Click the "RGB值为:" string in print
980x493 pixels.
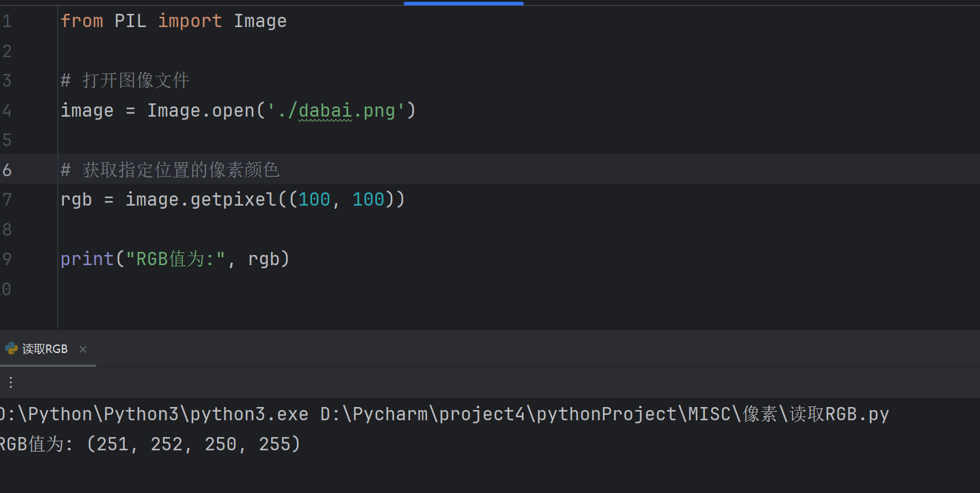pyautogui.click(x=176, y=259)
